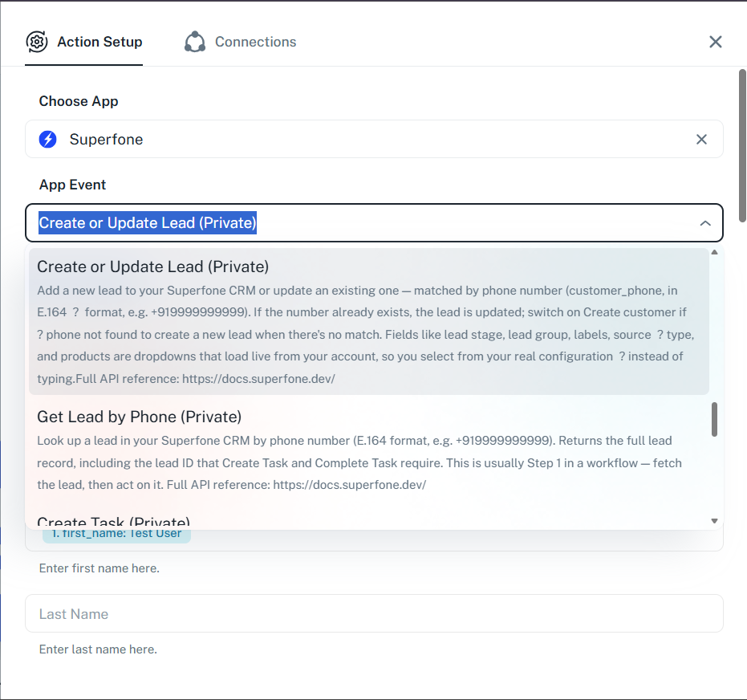This screenshot has width=747, height=700.
Task: Clear the selected Superfone app
Action: (x=701, y=139)
